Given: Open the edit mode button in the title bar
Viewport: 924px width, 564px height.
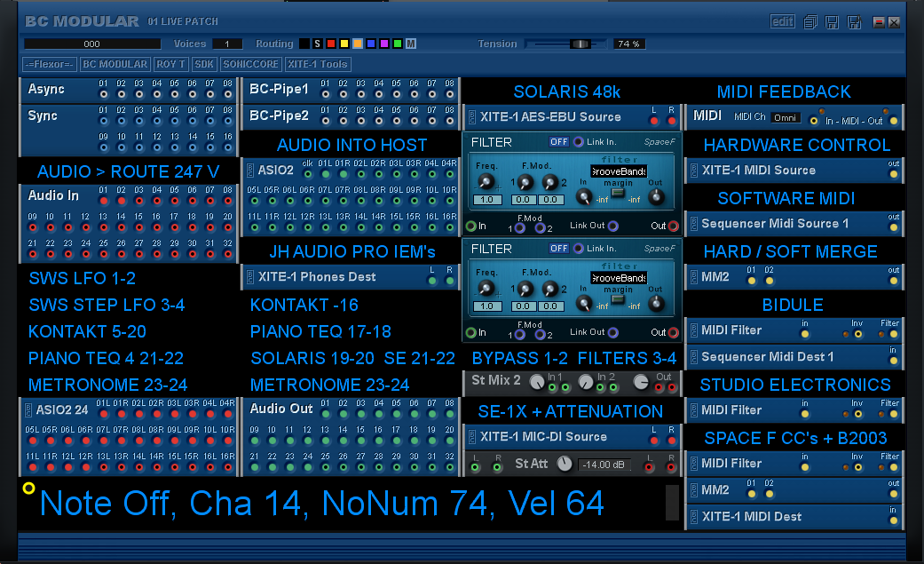Looking at the screenshot, I should (x=782, y=22).
